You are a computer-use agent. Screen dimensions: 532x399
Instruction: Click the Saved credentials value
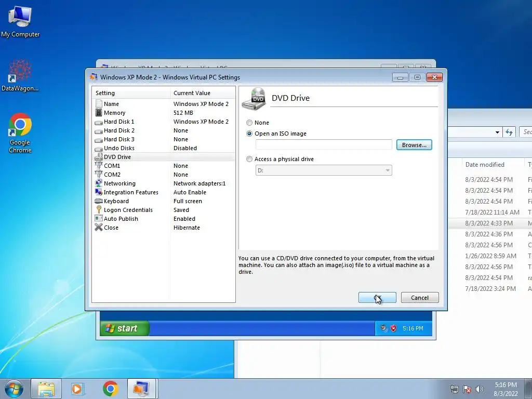pos(181,210)
